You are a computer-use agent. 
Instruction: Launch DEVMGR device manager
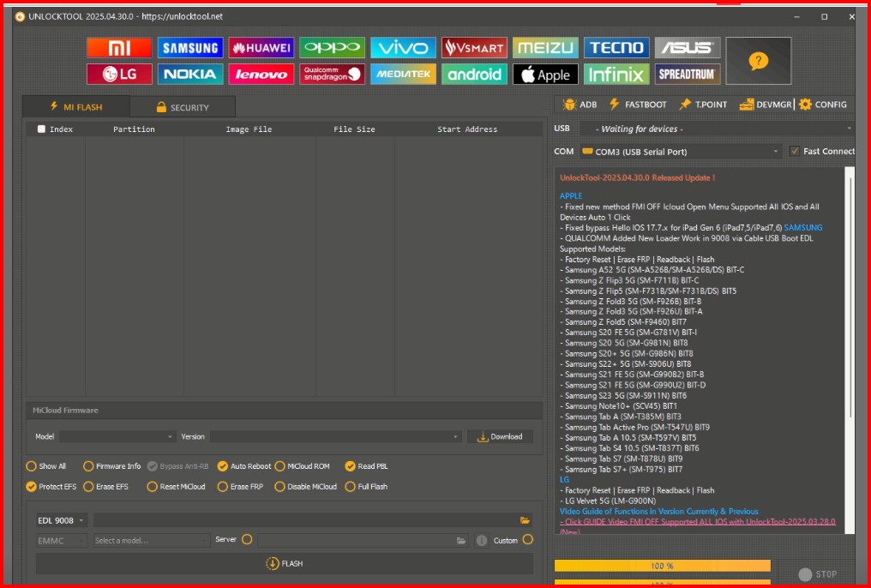tap(765, 105)
